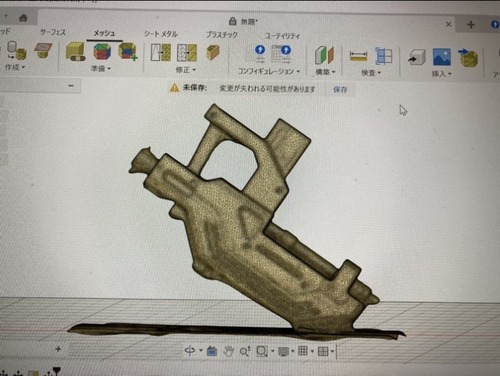Image resolution: width=500 pixels, height=376 pixels.
Task: Switch to the シート メタル tab
Action: tap(161, 34)
